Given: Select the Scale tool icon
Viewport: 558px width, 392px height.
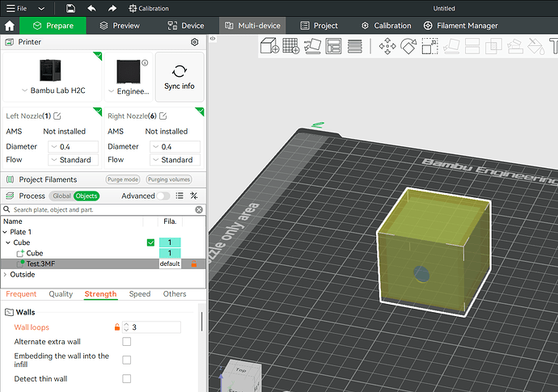Looking at the screenshot, I should click(430, 46).
